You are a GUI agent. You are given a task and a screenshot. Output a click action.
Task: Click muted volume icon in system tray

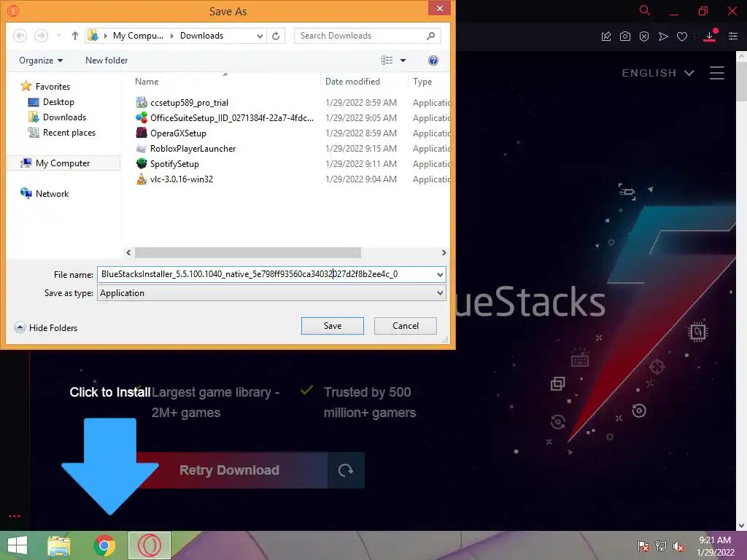tap(678, 545)
